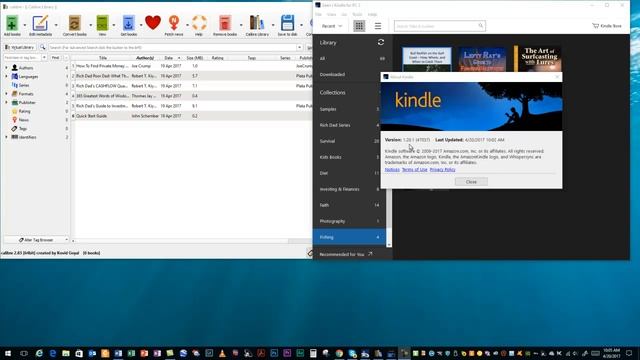
Task: Select the 365 Greatest Words of Wisdom row
Action: pyautogui.click(x=191, y=96)
